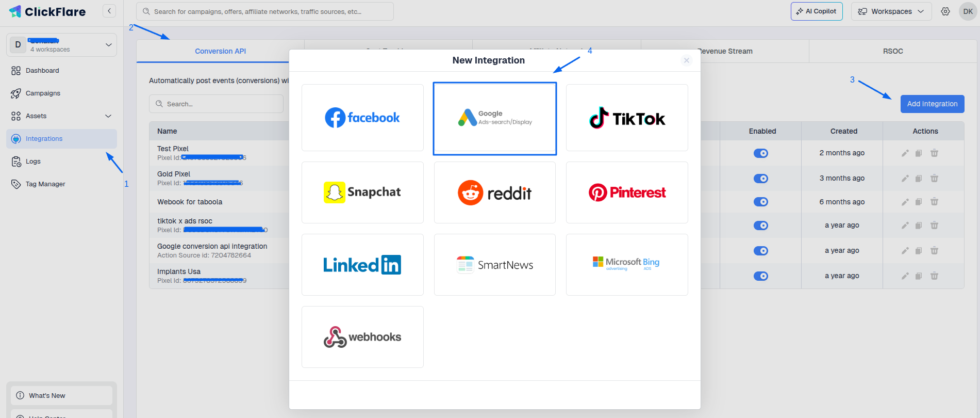Click the Enabled column header
Viewport: 980px width, 418px height.
point(762,131)
